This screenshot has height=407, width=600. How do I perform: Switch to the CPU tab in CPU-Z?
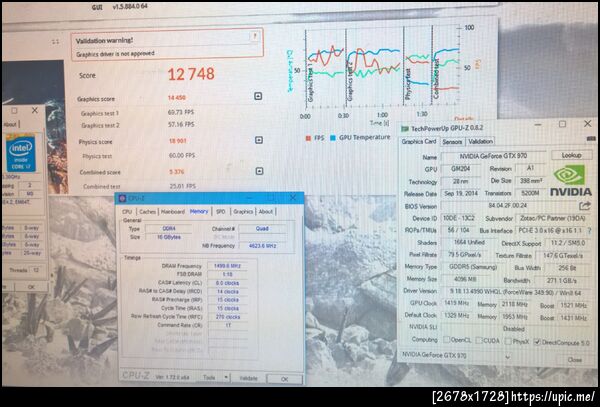pos(127,212)
